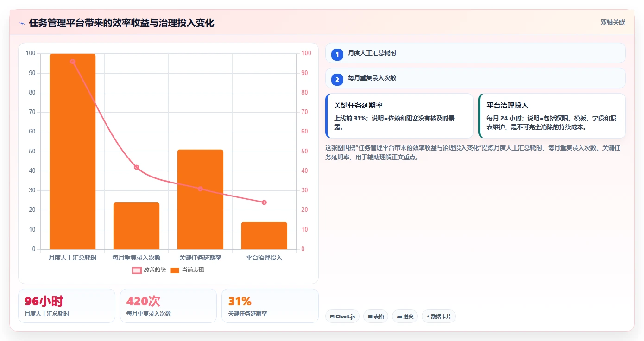Open the 关键任务延期率 info card
Screen dimensions: 644x341
pos(399,116)
